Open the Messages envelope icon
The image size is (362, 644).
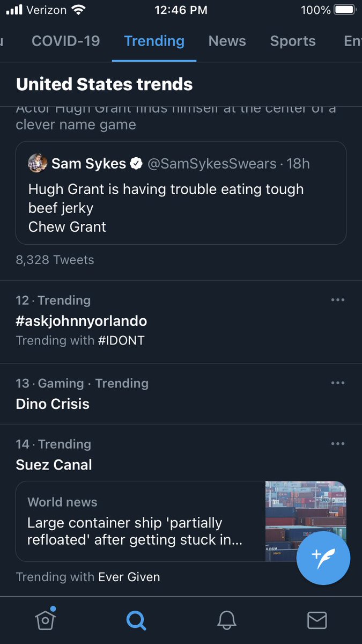click(x=317, y=620)
